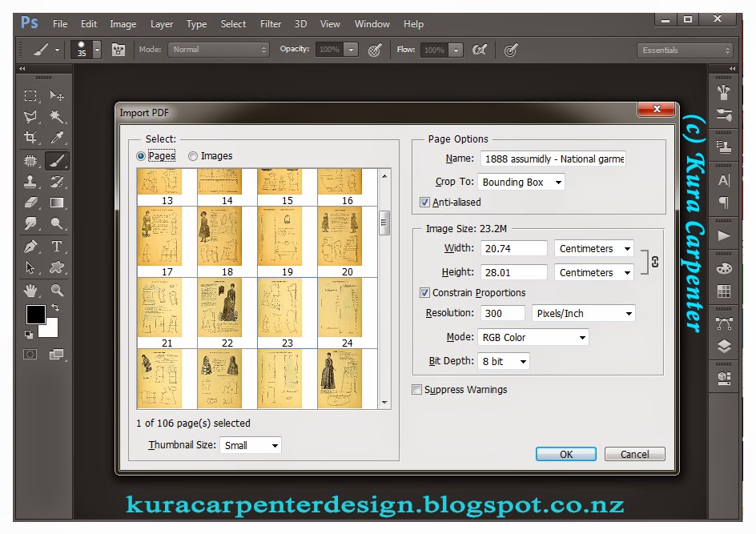Click the thumbnail list scrollbar handle

click(x=384, y=223)
